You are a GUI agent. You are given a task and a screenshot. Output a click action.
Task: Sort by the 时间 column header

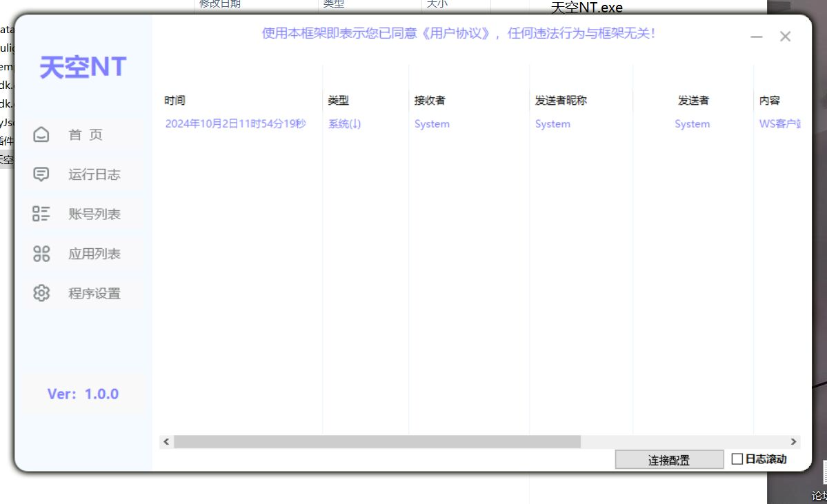click(x=175, y=101)
